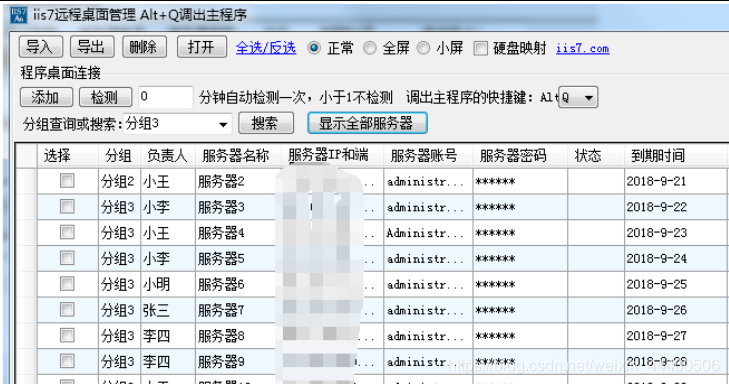
Task: Click the 状态 column header
Action: pos(596,156)
